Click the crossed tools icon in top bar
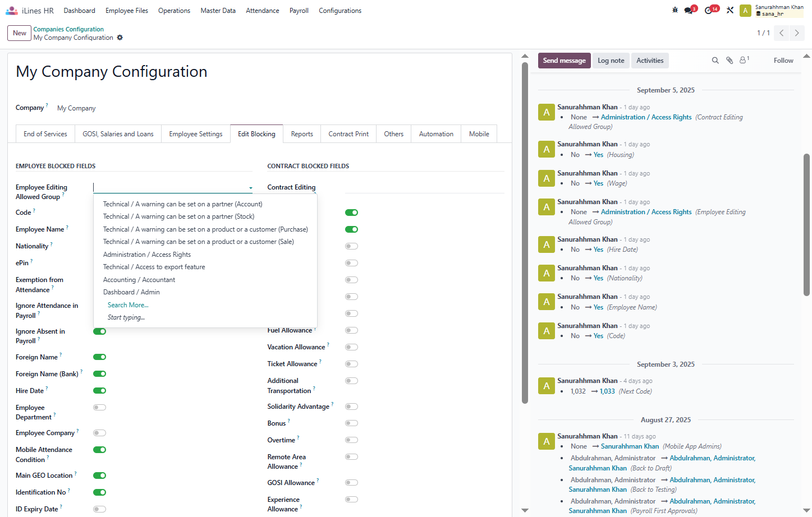 coord(730,10)
